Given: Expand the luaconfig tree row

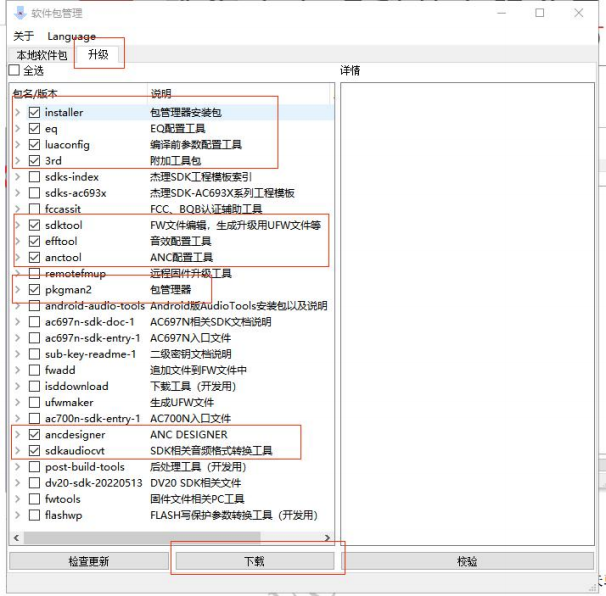Looking at the screenshot, I should click(x=17, y=145).
